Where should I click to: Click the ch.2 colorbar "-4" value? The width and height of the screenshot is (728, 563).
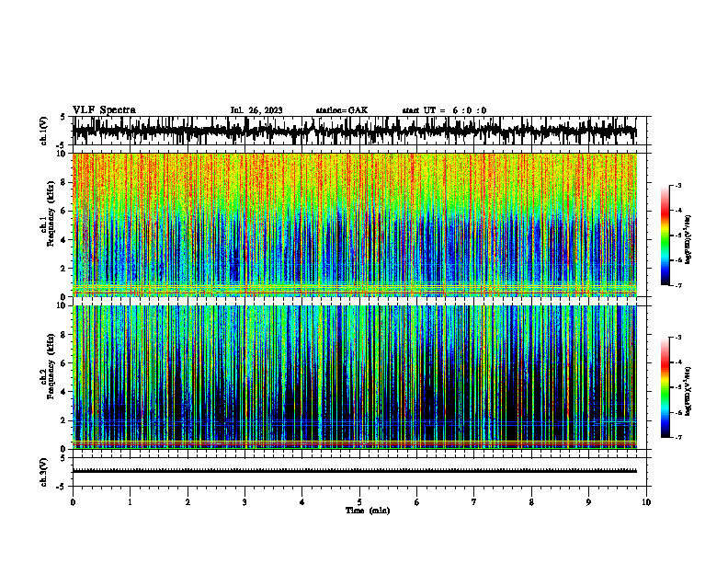pyautogui.click(x=678, y=362)
